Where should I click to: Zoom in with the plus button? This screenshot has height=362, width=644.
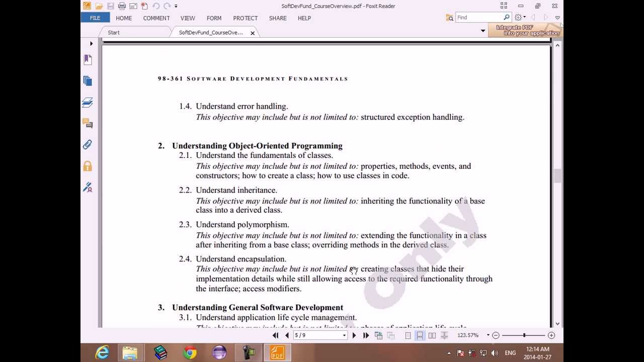click(551, 335)
